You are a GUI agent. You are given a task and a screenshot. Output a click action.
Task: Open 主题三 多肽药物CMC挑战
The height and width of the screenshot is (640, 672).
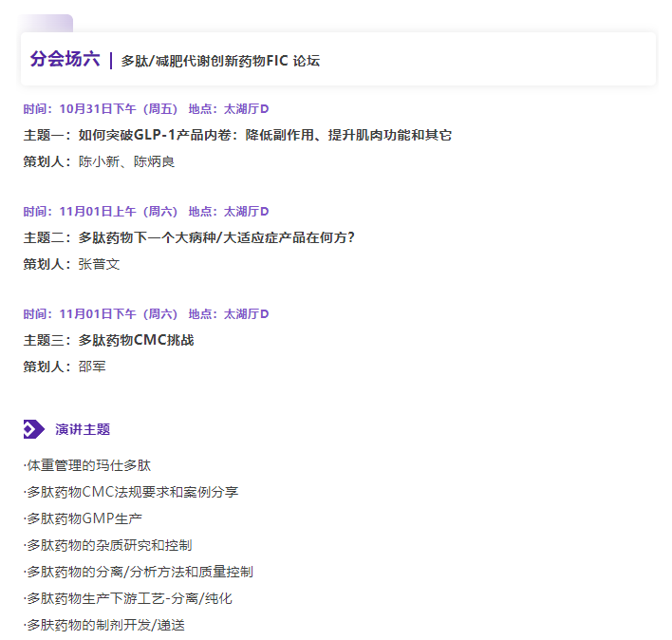tap(108, 340)
